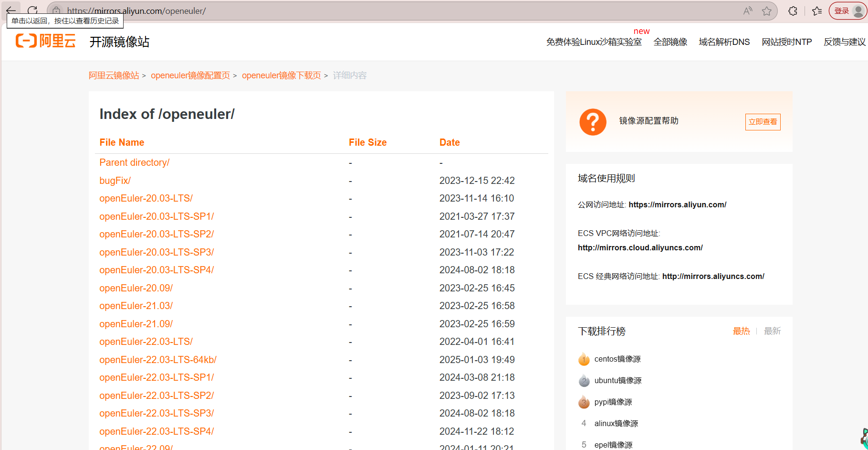Click the silver rank 2 medal icon
Image resolution: width=868 pixels, height=450 pixels.
584,381
